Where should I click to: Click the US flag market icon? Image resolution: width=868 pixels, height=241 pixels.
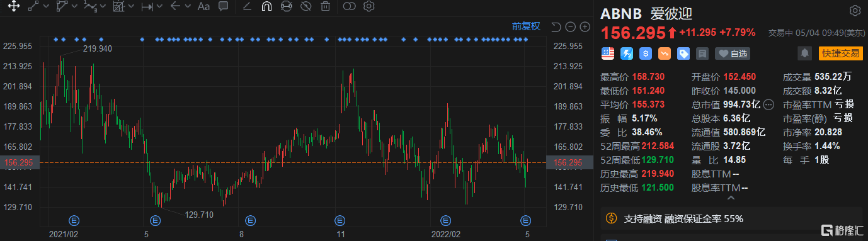[x=608, y=53]
